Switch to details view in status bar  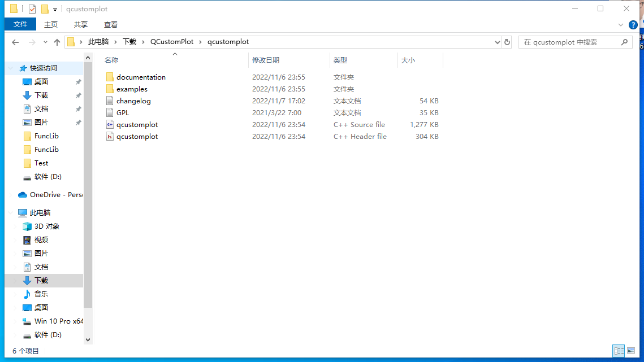point(619,351)
